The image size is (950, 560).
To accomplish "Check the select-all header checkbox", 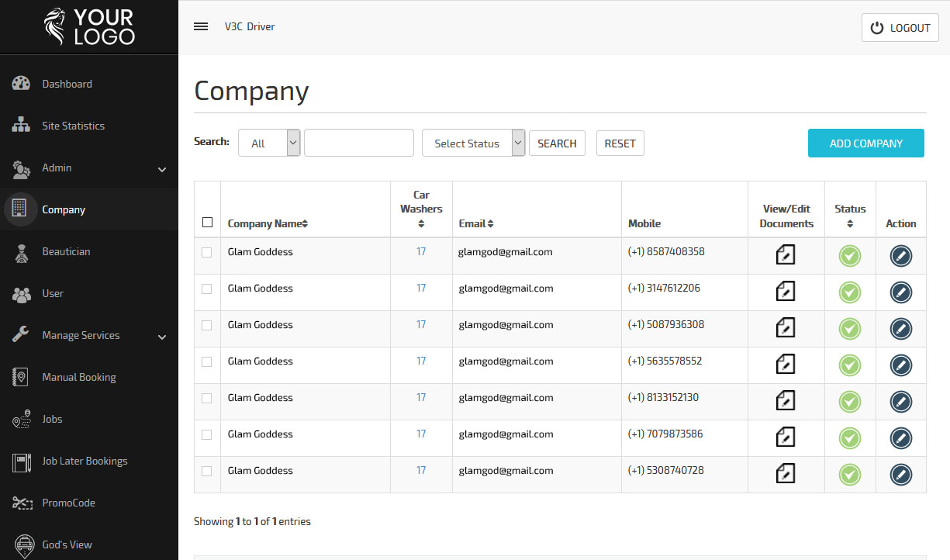I will (207, 223).
